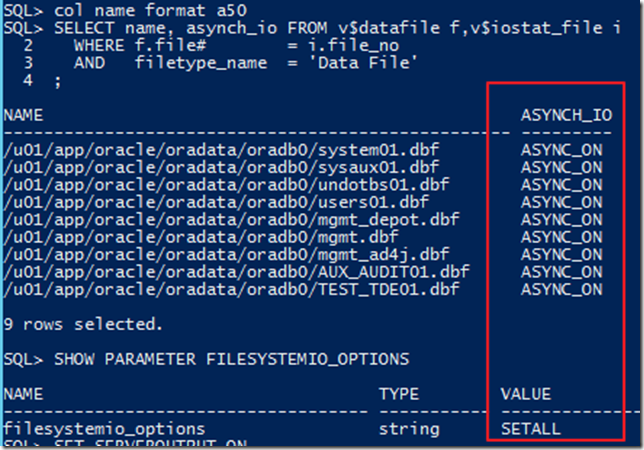Click the VALUE column header
The width and height of the screenshot is (644, 450).
pyautogui.click(x=524, y=394)
